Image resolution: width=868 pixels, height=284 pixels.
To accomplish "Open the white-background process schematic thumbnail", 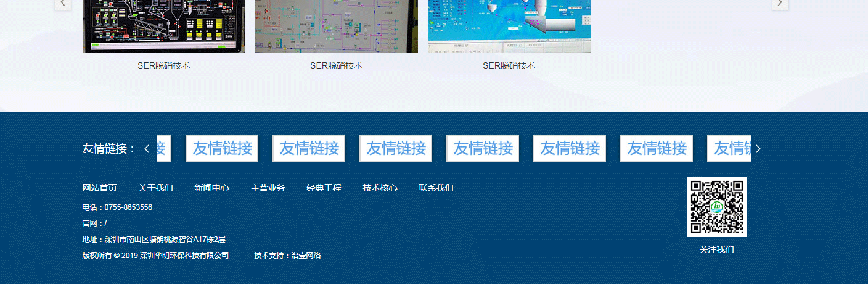I will pos(337,27).
